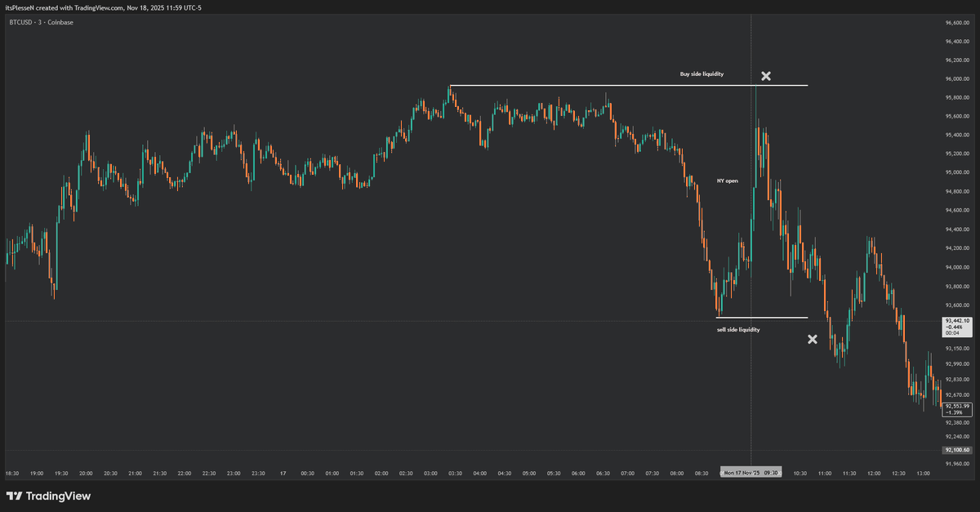
Task: Click the 06:30 time axis label
Action: coord(603,473)
